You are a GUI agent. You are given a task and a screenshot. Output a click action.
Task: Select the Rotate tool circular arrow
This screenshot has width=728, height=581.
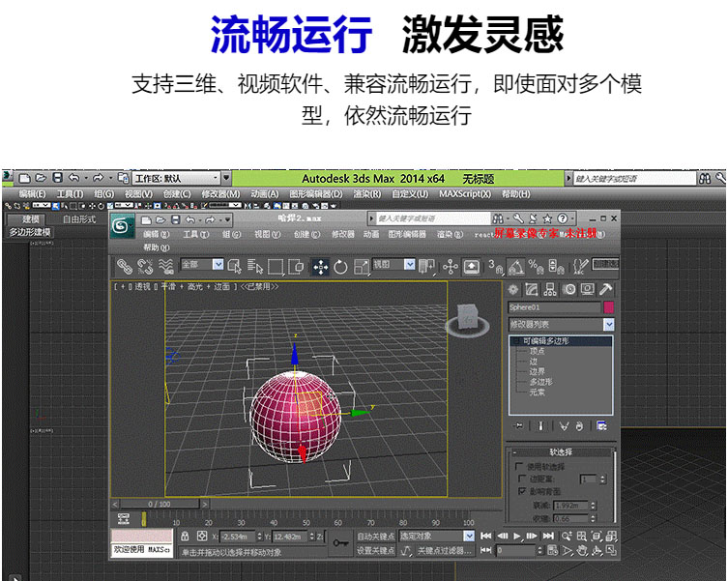[340, 267]
